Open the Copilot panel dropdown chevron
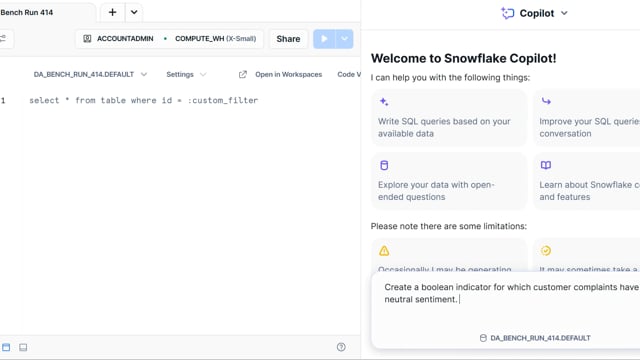This screenshot has width=640, height=360. [x=564, y=13]
